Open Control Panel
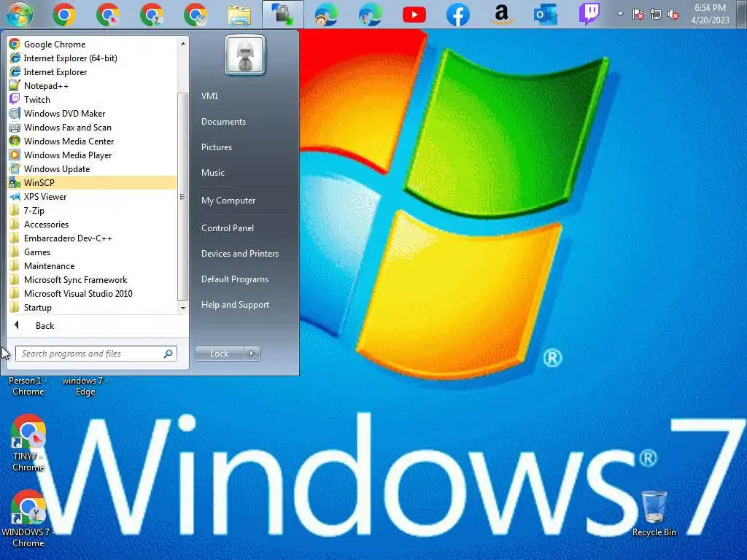The width and height of the screenshot is (747, 560). point(228,228)
